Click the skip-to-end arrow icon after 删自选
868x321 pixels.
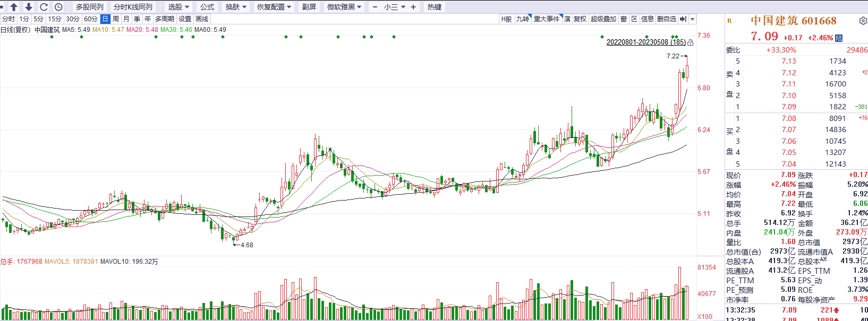[x=683, y=19]
